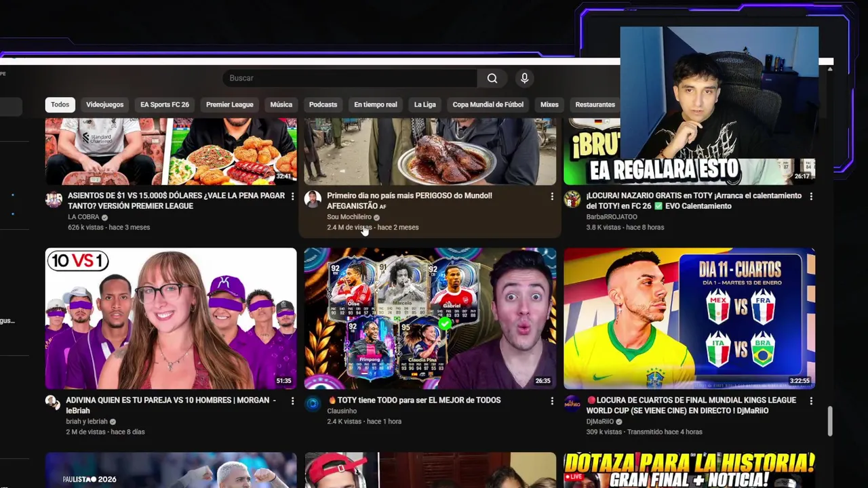Open DjMaRiiO channel avatar

pyautogui.click(x=572, y=403)
